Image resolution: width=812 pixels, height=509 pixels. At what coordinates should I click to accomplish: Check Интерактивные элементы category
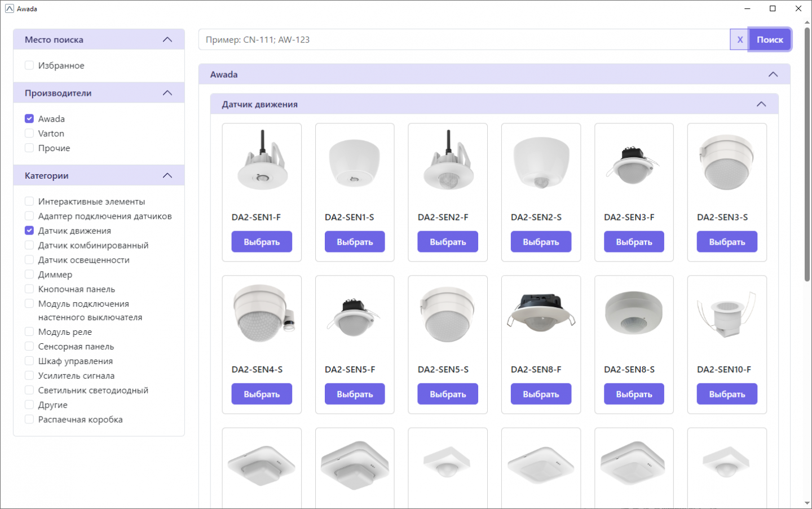coord(29,201)
